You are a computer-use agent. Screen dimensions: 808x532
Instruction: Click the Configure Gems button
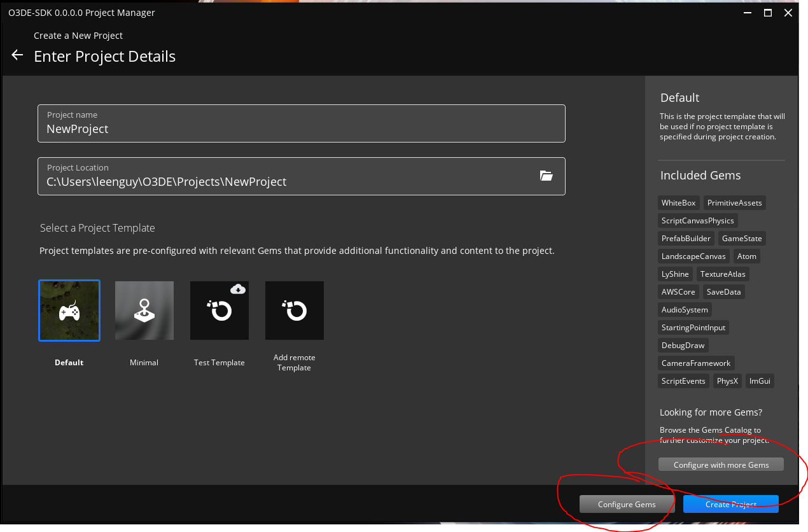coord(626,503)
